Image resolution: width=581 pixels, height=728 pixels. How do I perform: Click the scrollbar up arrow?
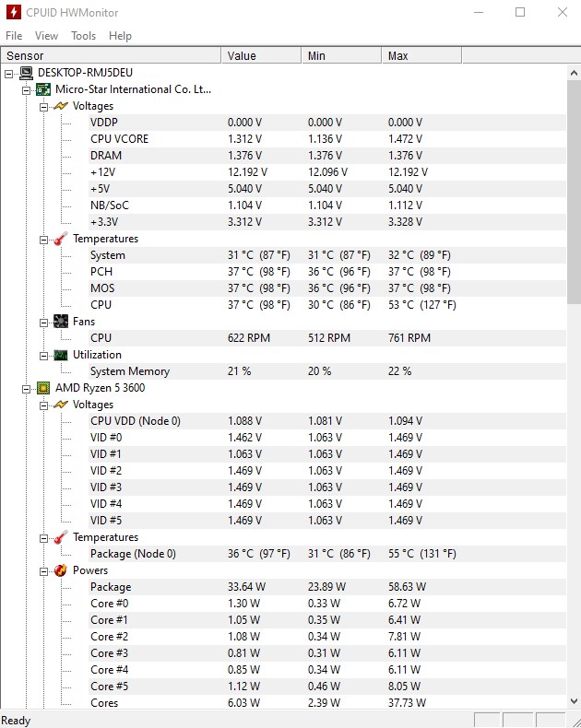pos(574,73)
